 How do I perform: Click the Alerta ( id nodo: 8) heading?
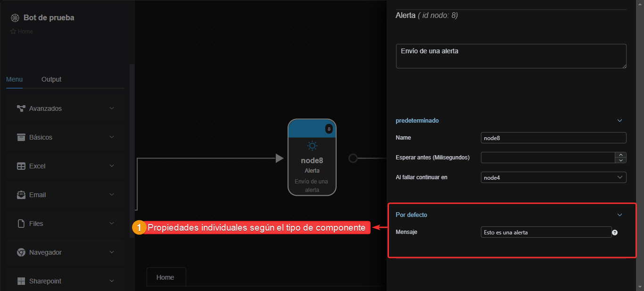427,16
